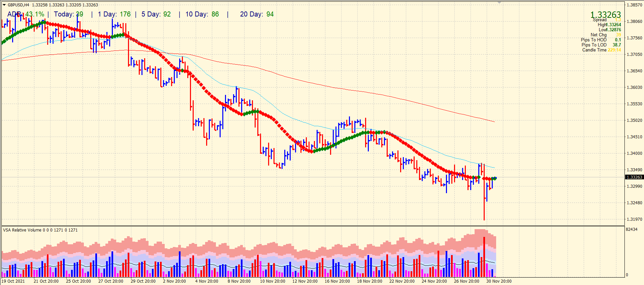Click the '20 Day: 94' label
This screenshot has width=644, height=285.
257,14
